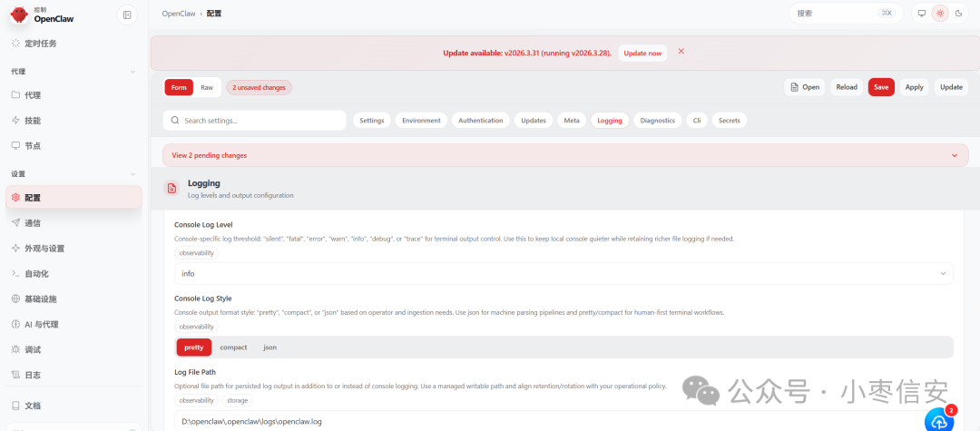Click the Apply button
This screenshot has width=980, height=431.
pyautogui.click(x=915, y=87)
